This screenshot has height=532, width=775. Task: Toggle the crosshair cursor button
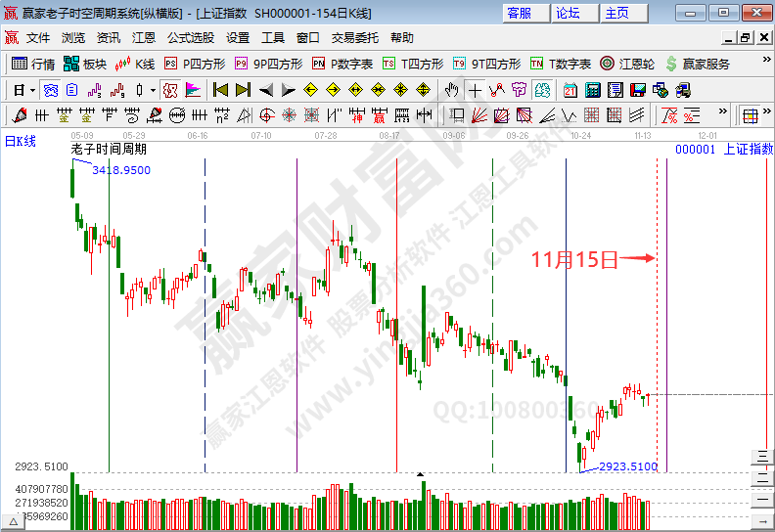tap(475, 90)
